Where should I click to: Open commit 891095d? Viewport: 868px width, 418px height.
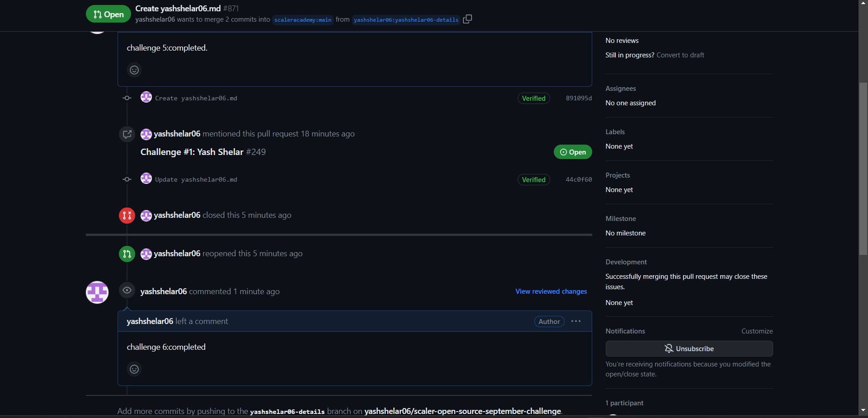click(579, 98)
